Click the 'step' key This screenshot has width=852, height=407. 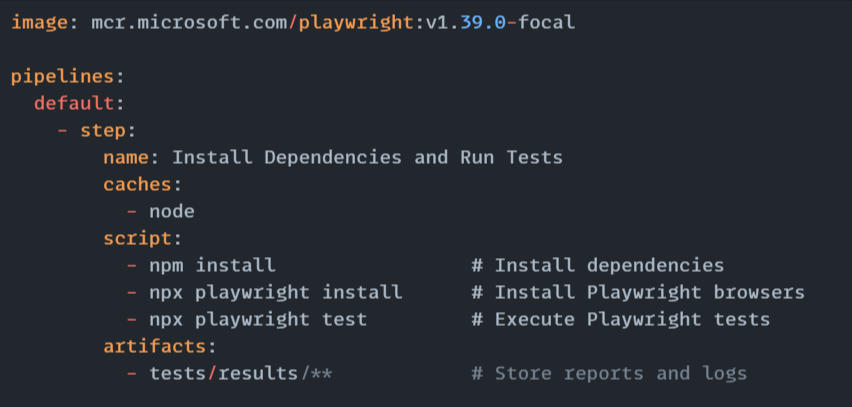[103, 130]
